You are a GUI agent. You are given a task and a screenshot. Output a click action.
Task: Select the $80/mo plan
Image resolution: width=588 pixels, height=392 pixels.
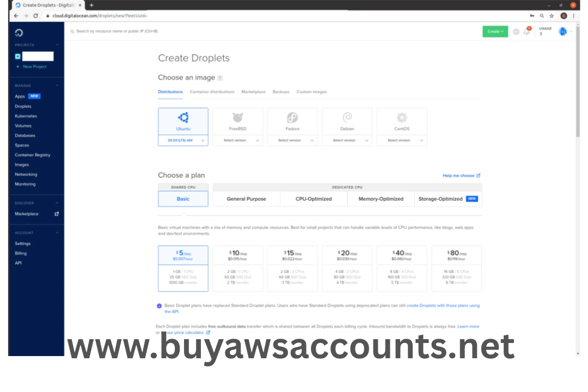pos(457,268)
